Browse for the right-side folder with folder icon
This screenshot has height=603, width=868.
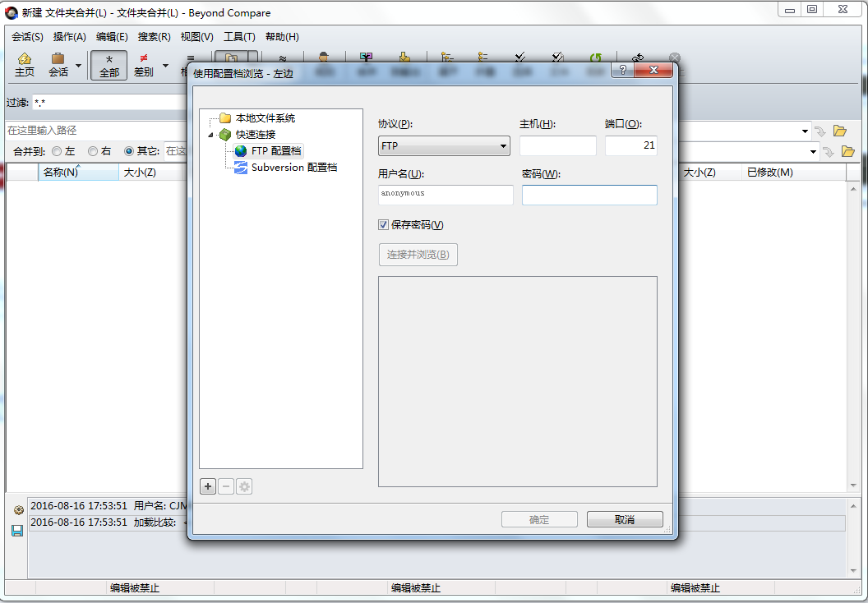pyautogui.click(x=840, y=131)
